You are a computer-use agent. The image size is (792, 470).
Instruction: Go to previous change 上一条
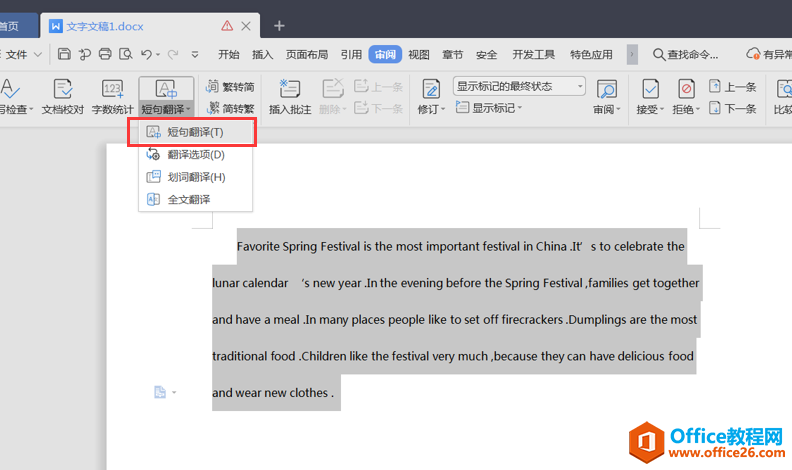point(732,87)
